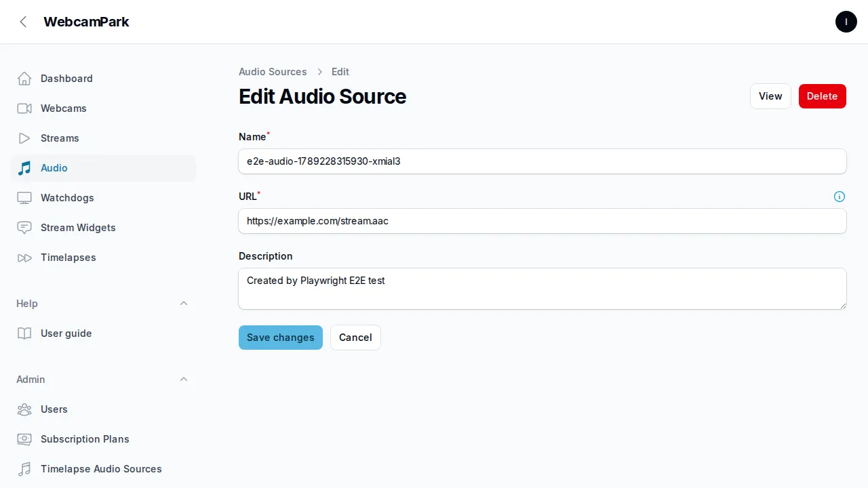This screenshot has width=868, height=488.
Task: Go to Dashboard page
Action: pos(103,79)
